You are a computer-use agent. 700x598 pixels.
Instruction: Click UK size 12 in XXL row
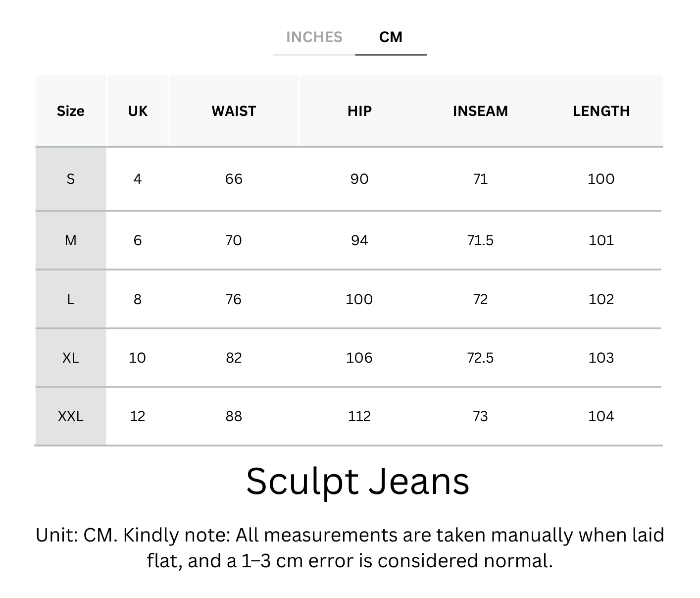point(138,416)
